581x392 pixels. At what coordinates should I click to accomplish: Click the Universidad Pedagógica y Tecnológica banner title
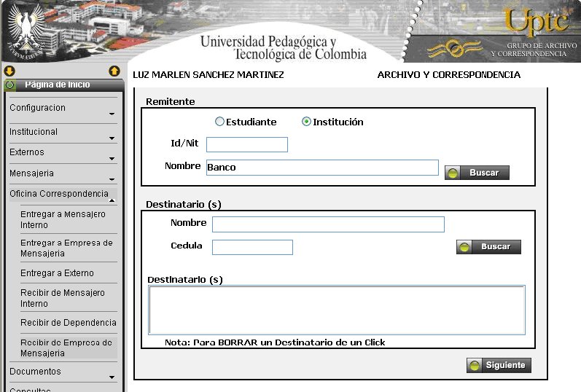click(x=284, y=48)
